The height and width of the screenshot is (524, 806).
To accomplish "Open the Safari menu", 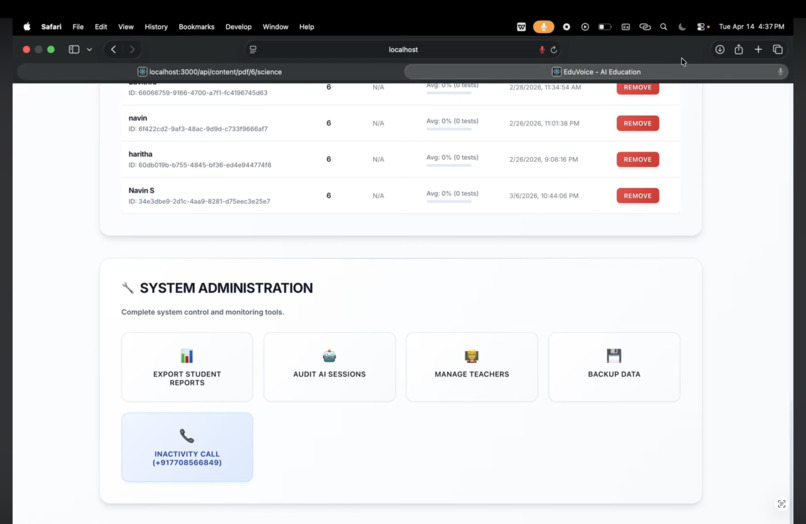I will pos(51,27).
